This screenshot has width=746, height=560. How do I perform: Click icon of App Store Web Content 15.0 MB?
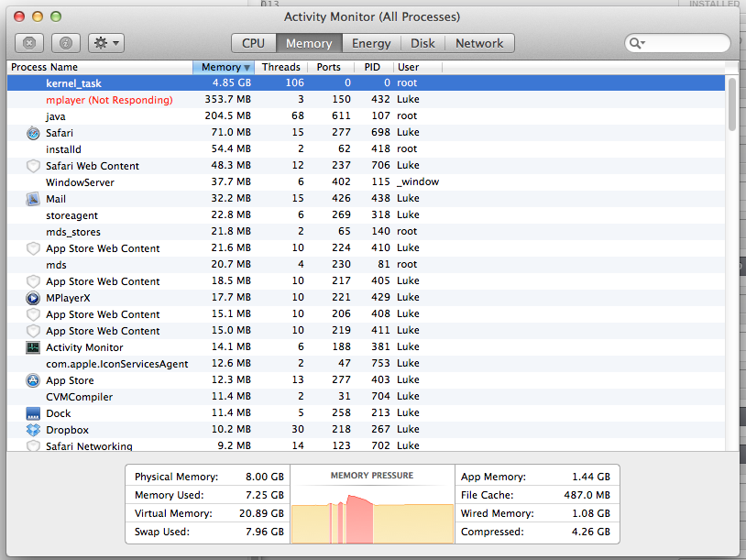pos(33,331)
